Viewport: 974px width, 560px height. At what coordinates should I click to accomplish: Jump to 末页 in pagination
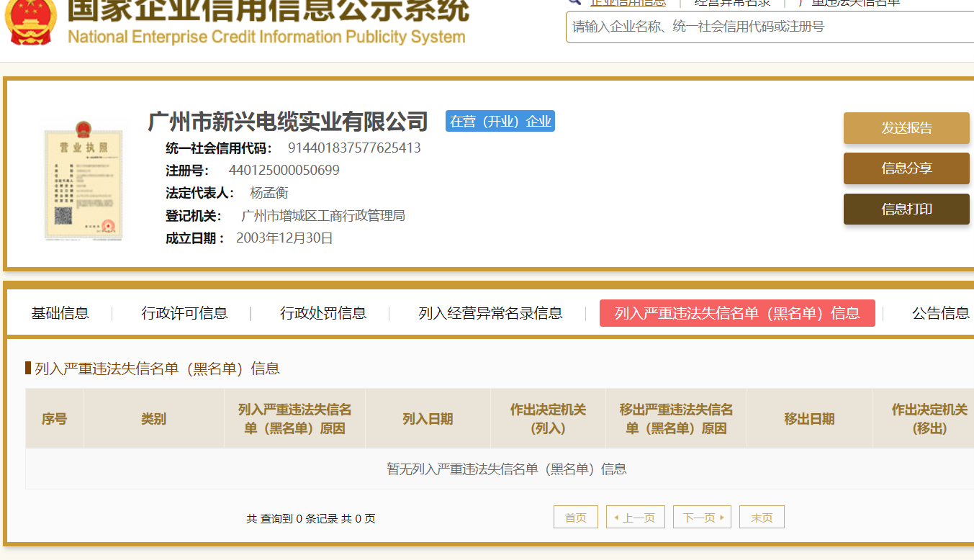pos(762,517)
